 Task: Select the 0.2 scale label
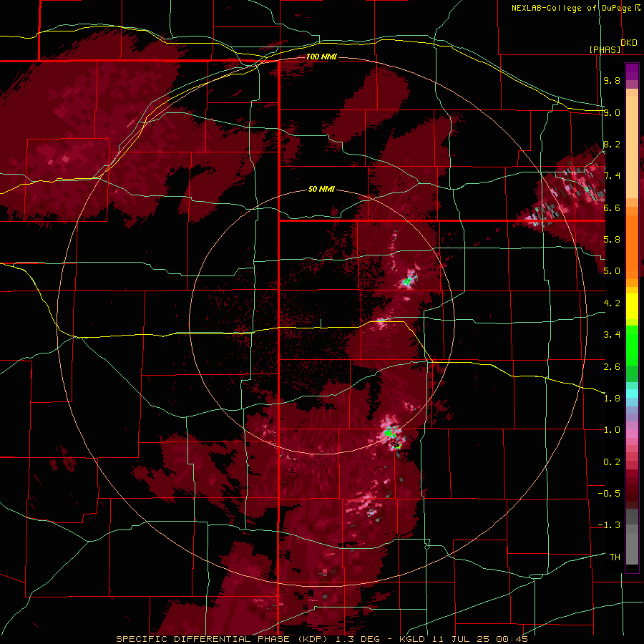click(x=612, y=462)
